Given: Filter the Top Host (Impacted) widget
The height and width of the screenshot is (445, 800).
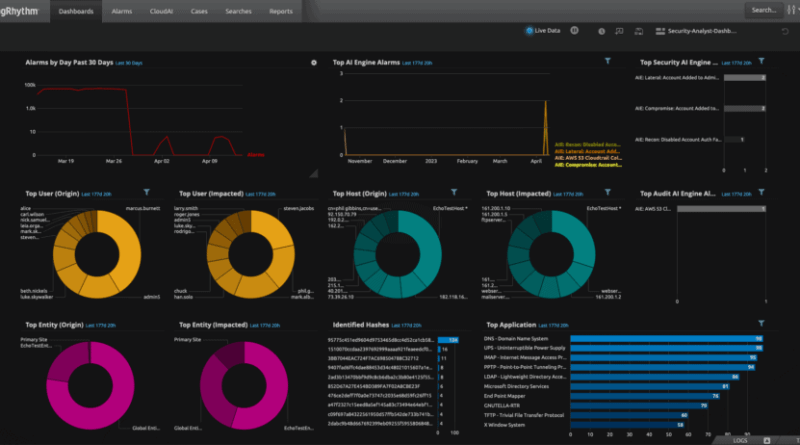Looking at the screenshot, I should 608,192.
